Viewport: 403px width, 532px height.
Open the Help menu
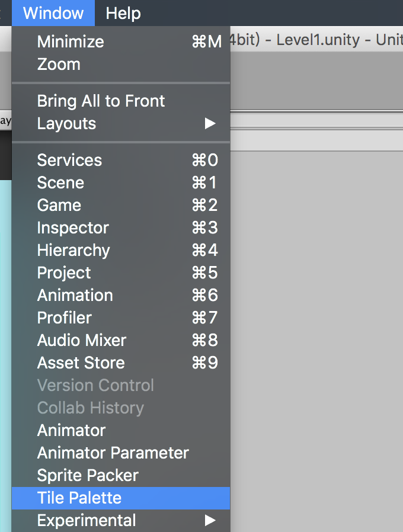[x=123, y=13]
